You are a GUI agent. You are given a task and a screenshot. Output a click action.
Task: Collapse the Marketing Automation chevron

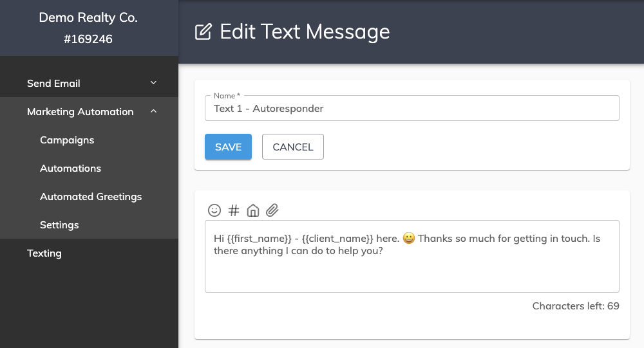pyautogui.click(x=153, y=111)
